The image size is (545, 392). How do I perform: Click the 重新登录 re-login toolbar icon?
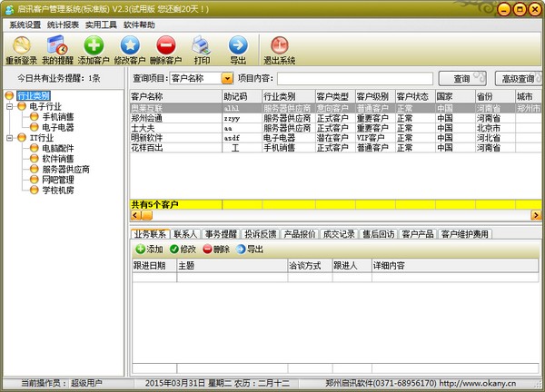tap(22, 45)
